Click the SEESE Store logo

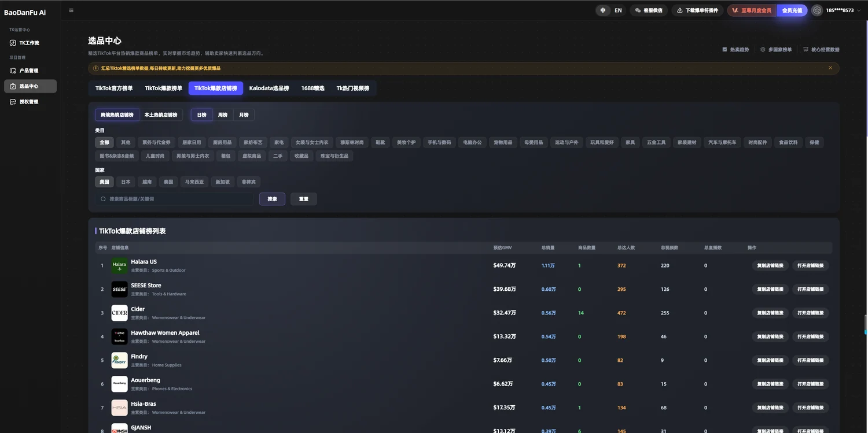(x=120, y=289)
